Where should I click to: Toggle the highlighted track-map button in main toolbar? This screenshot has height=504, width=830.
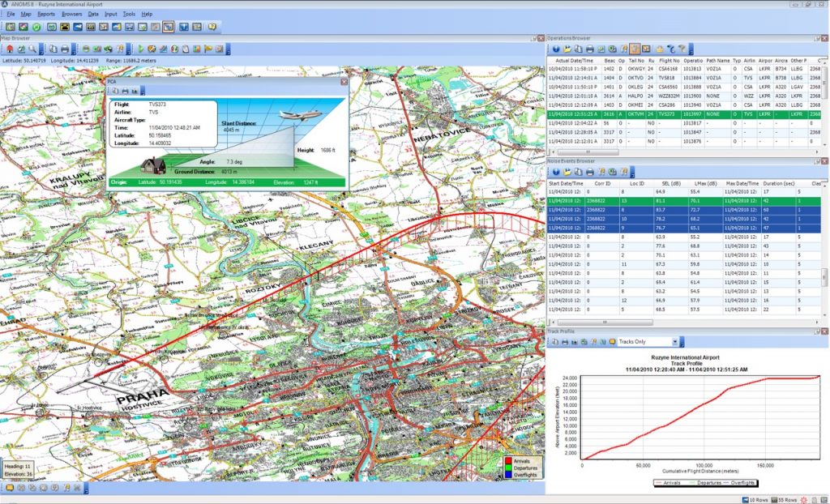(169, 27)
